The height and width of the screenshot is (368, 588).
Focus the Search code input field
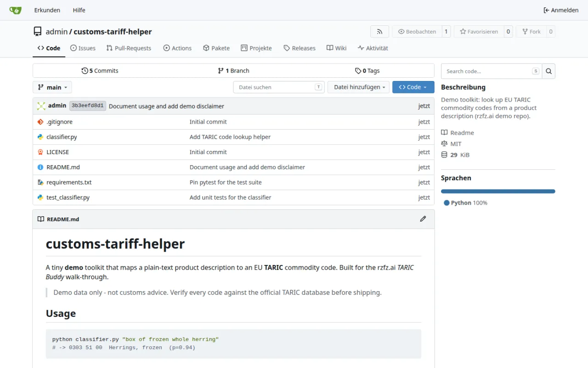click(492, 71)
